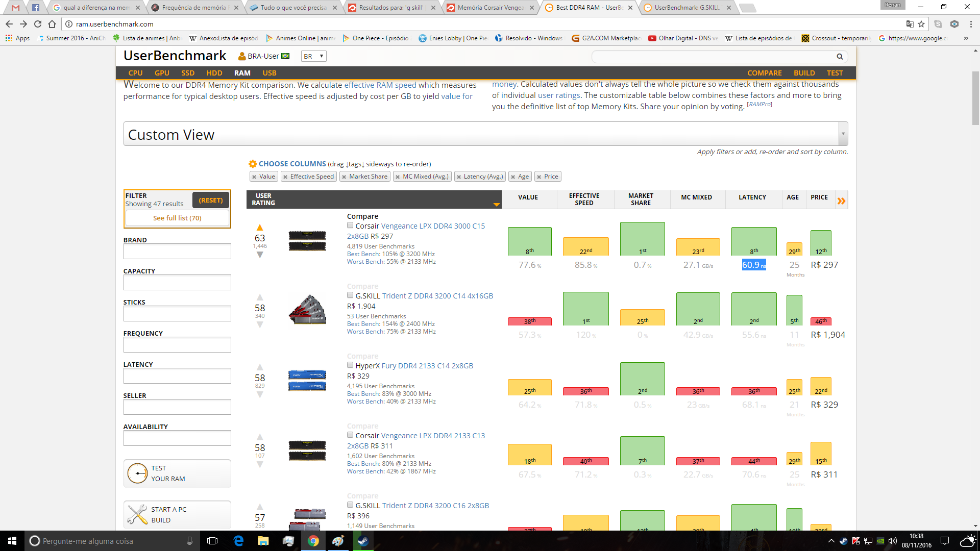This screenshot has width=980, height=551.
Task: Check compare box for Corsair Vengeance LPX 3000 C15
Action: 350,226
